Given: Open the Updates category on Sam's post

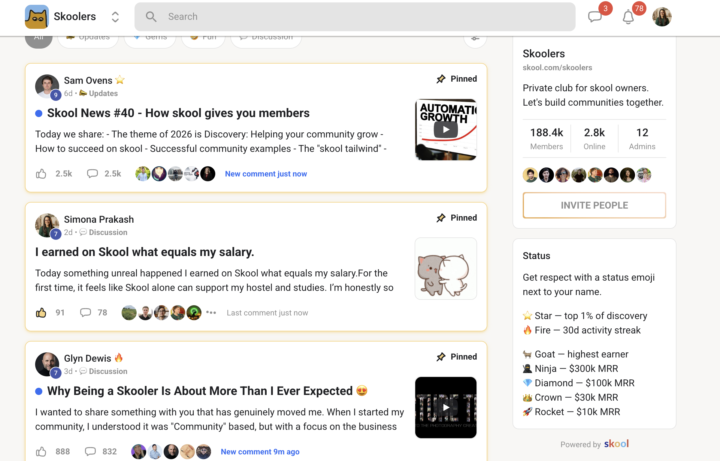Looking at the screenshot, I should click(99, 93).
